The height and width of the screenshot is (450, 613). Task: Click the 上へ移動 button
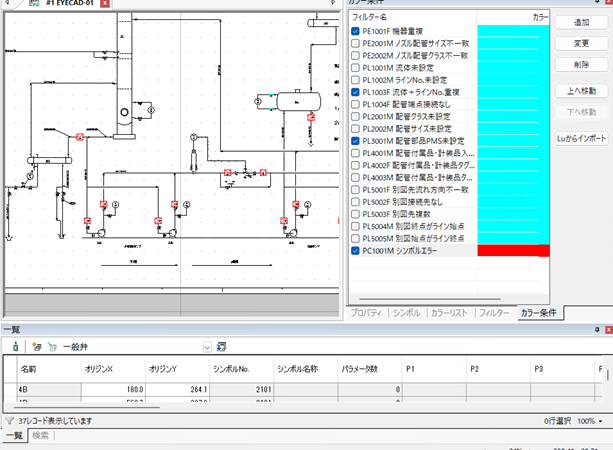581,91
